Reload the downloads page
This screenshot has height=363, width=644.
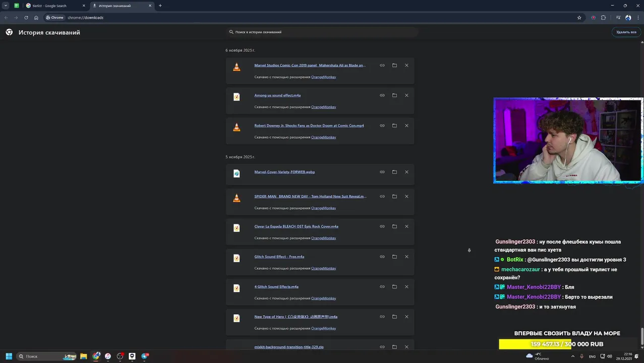26,18
